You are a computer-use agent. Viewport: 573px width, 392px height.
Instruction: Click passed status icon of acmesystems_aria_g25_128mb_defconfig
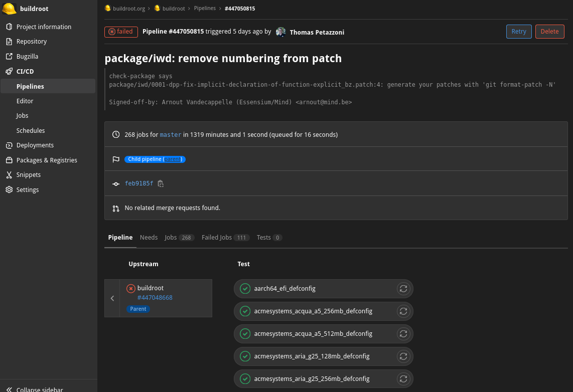245,356
